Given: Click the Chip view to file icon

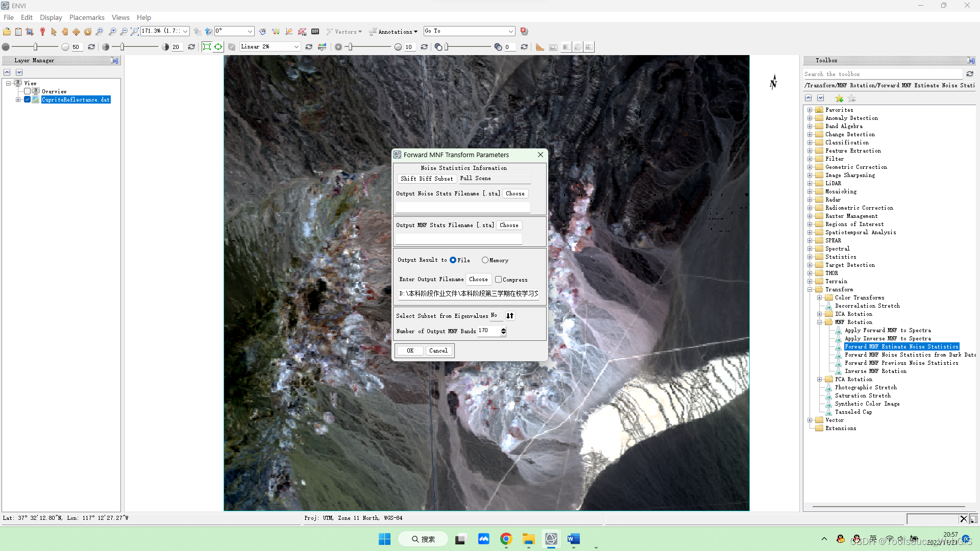Looking at the screenshot, I should tap(29, 32).
